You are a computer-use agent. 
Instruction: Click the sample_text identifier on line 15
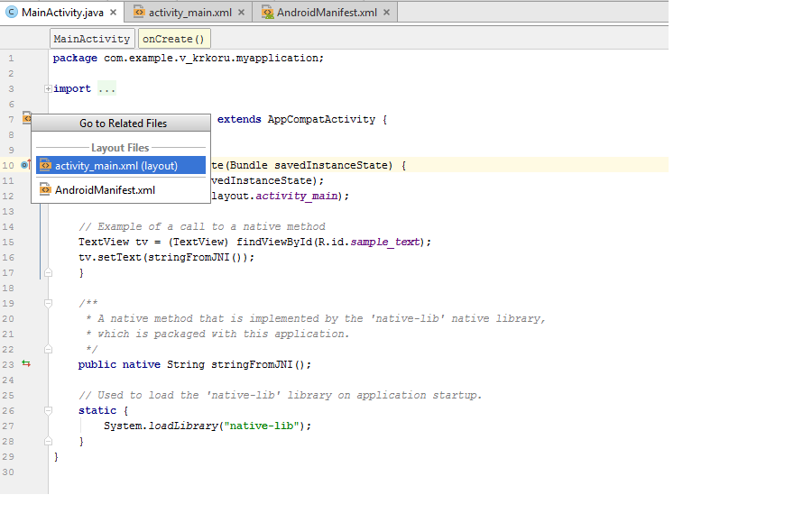pyautogui.click(x=384, y=243)
